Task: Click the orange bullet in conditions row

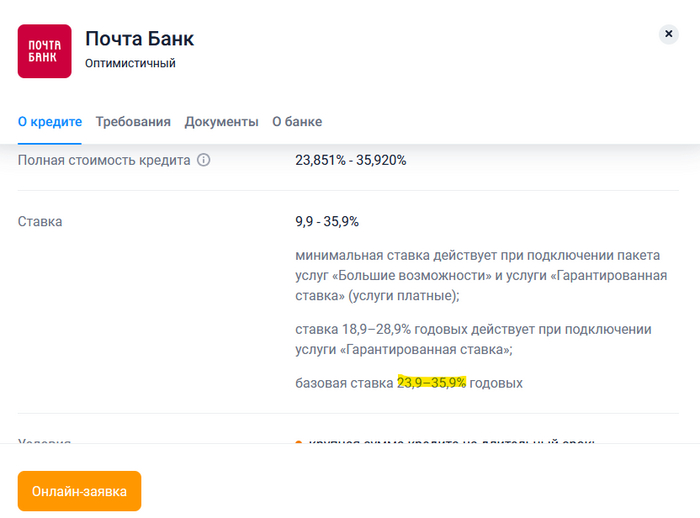Action: click(x=299, y=443)
